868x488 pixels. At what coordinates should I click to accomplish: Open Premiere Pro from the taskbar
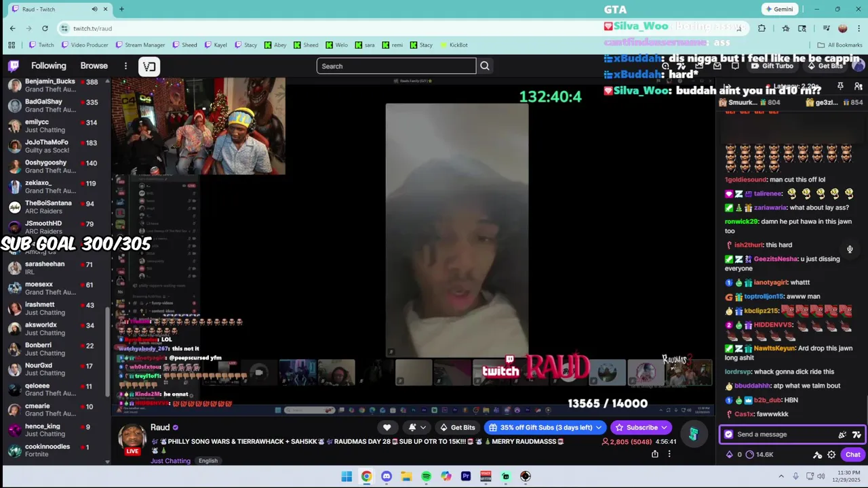tap(466, 476)
